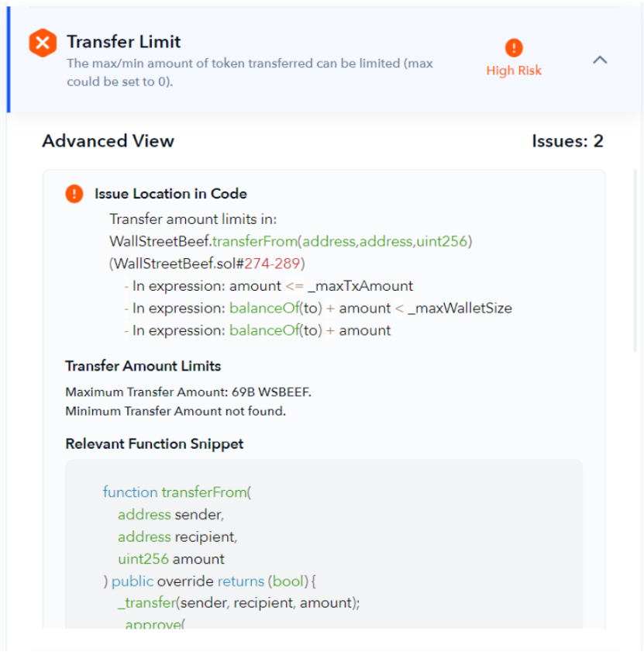Select the Advanced View heading
This screenshot has height=652, width=644.
[108, 141]
